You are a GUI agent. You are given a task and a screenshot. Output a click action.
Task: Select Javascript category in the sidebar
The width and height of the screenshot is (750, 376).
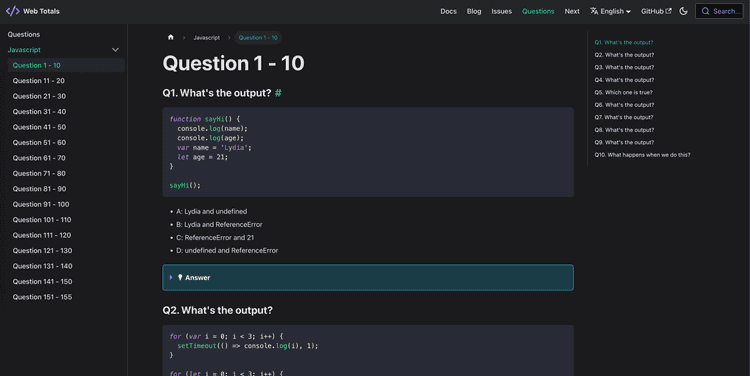[24, 50]
